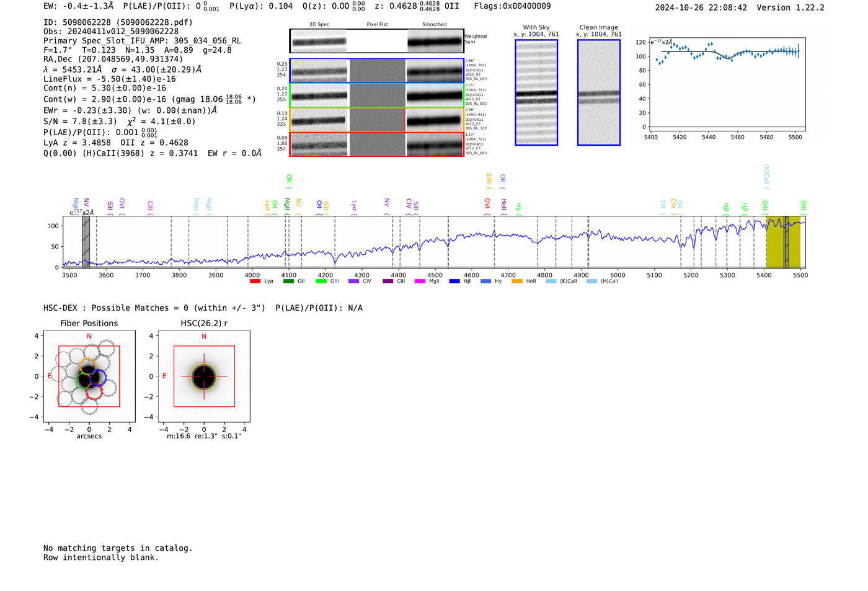
Task: Select the Weighted Sum Smoothed image
Action: coord(435,42)
